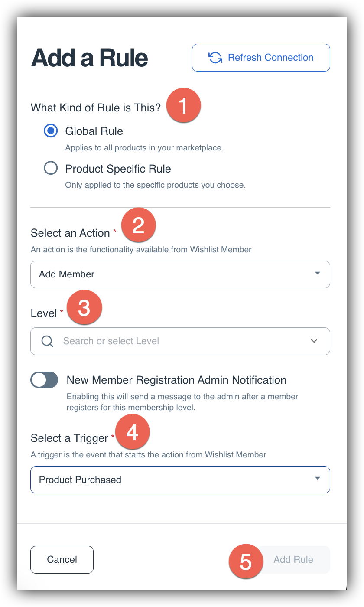Enable New Member Registration Admin Notification toggle
This screenshot has height=607, width=364.
coord(44,380)
